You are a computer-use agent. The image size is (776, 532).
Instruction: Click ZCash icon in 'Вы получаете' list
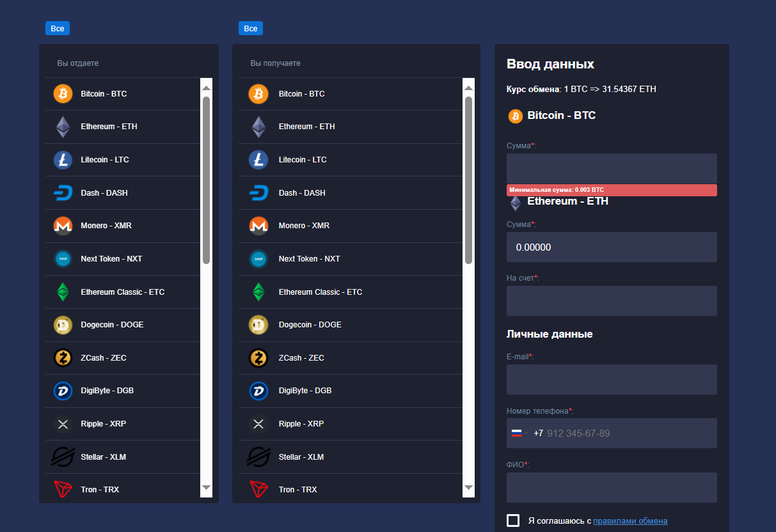tap(258, 358)
